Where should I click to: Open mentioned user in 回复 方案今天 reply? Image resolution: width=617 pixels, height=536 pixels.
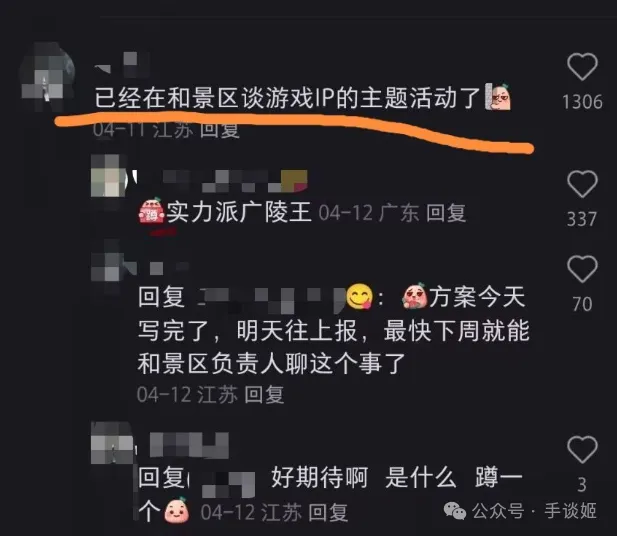(x=272, y=298)
